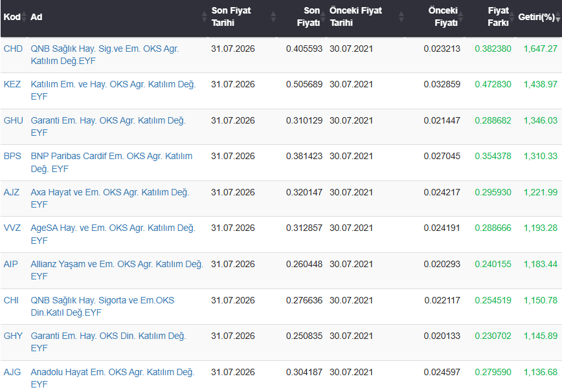
Task: Sort by Son Fiyatı column arrows
Action: (x=323, y=17)
